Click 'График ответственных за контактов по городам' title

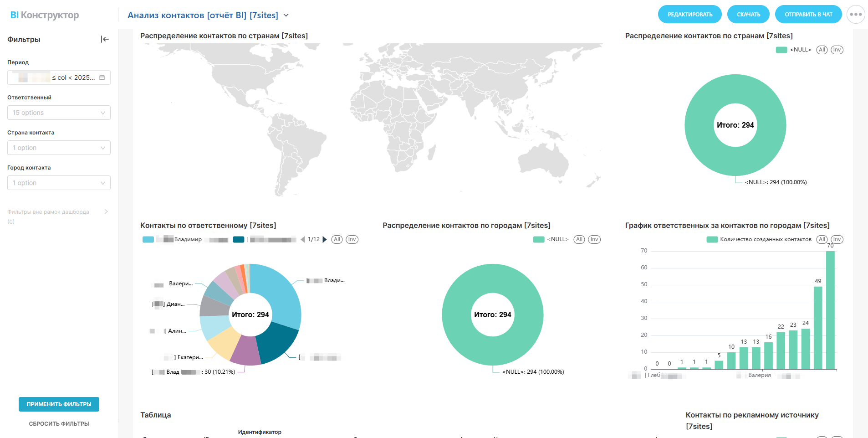click(x=727, y=225)
